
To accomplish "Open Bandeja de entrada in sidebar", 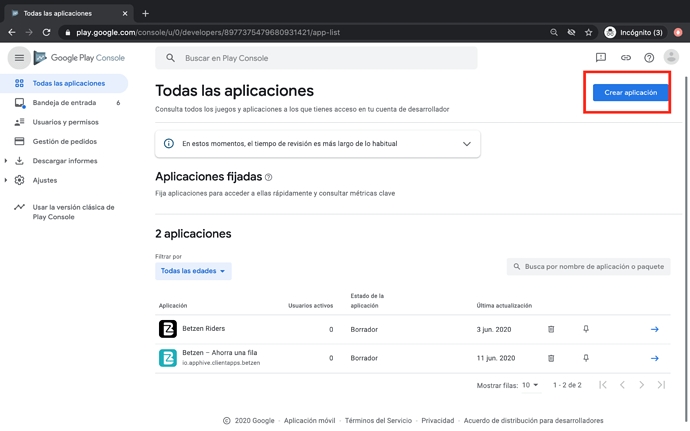I will click(x=64, y=103).
